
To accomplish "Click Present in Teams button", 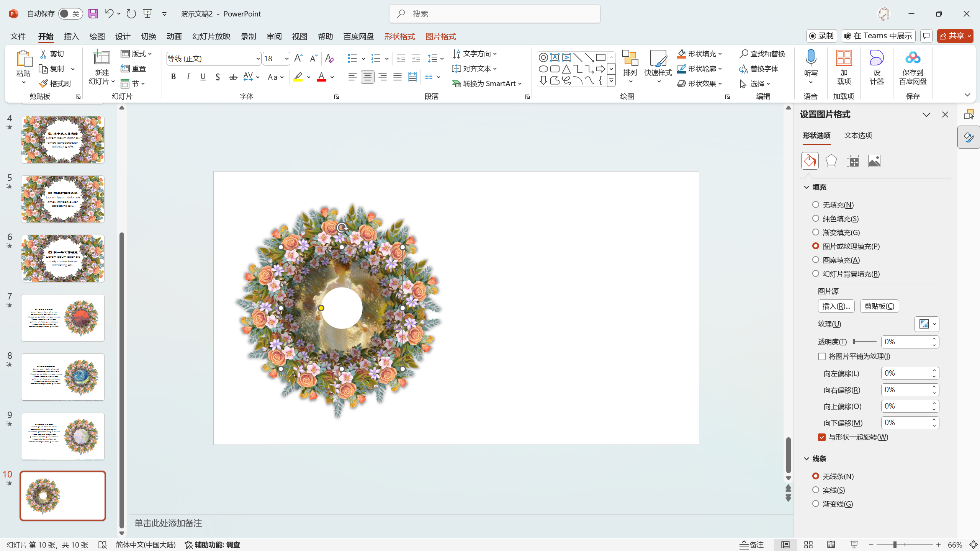I will point(878,36).
